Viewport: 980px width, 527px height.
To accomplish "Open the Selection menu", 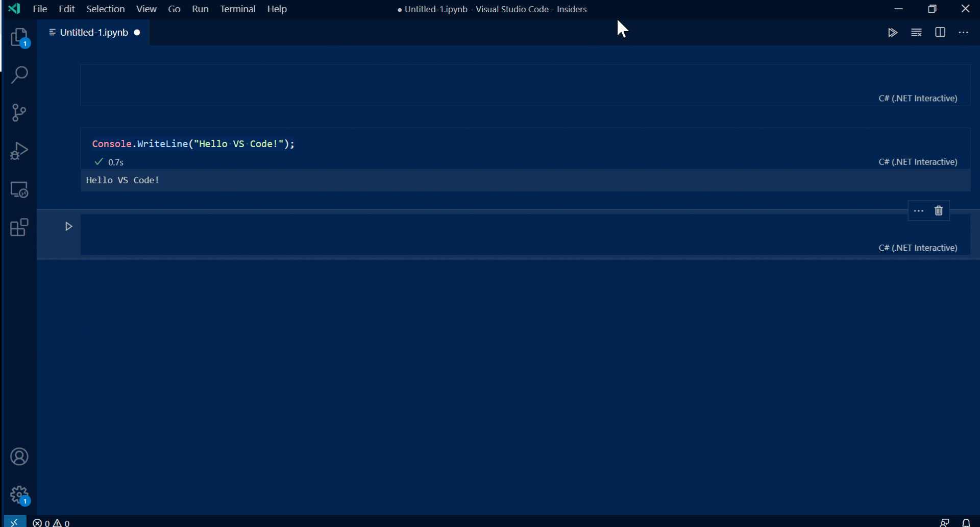I will coord(105,9).
